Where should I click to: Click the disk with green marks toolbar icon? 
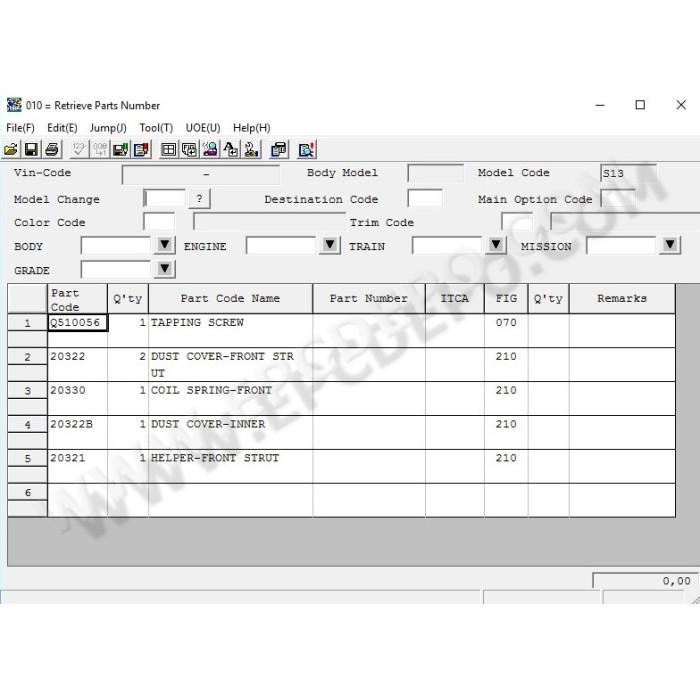click(120, 150)
